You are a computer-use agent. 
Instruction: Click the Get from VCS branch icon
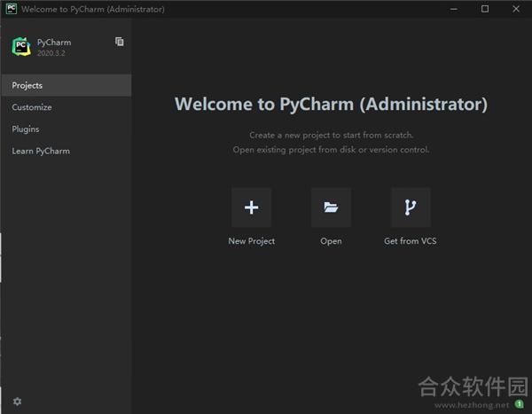click(411, 207)
